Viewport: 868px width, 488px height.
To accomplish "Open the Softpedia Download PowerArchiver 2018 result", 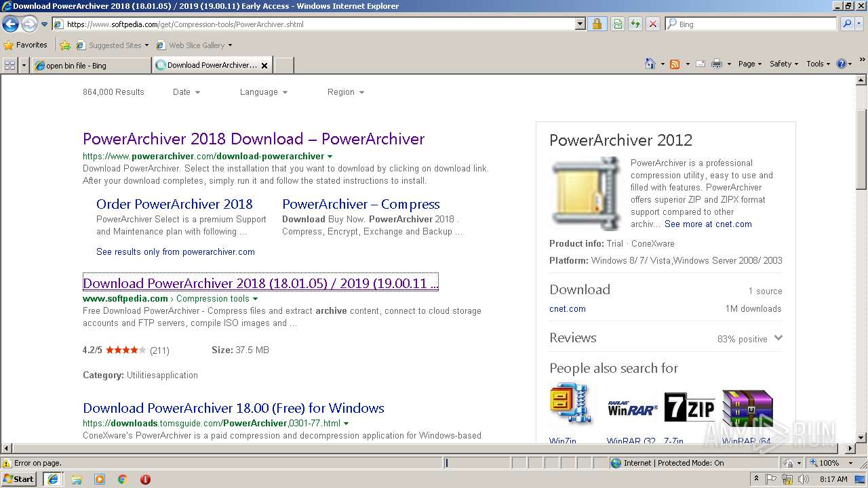I will (x=260, y=283).
